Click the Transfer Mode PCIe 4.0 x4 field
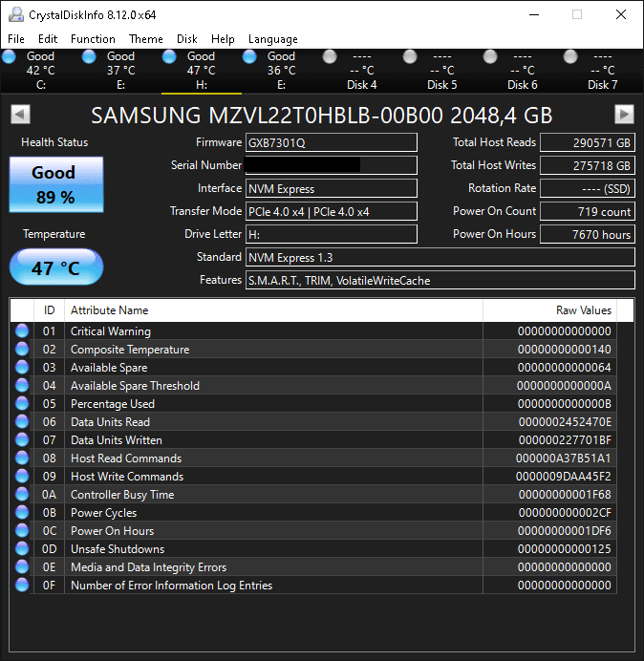Screen dimensions: 644x661 [332, 211]
